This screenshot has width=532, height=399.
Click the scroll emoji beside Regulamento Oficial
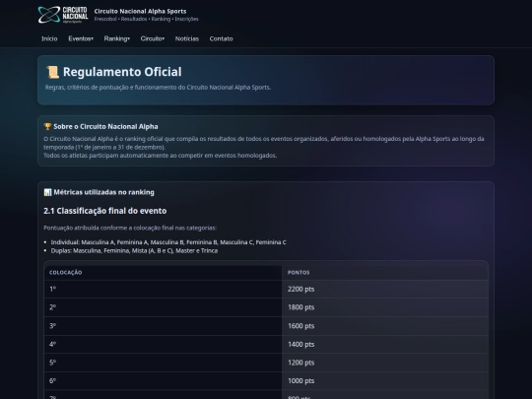52,72
